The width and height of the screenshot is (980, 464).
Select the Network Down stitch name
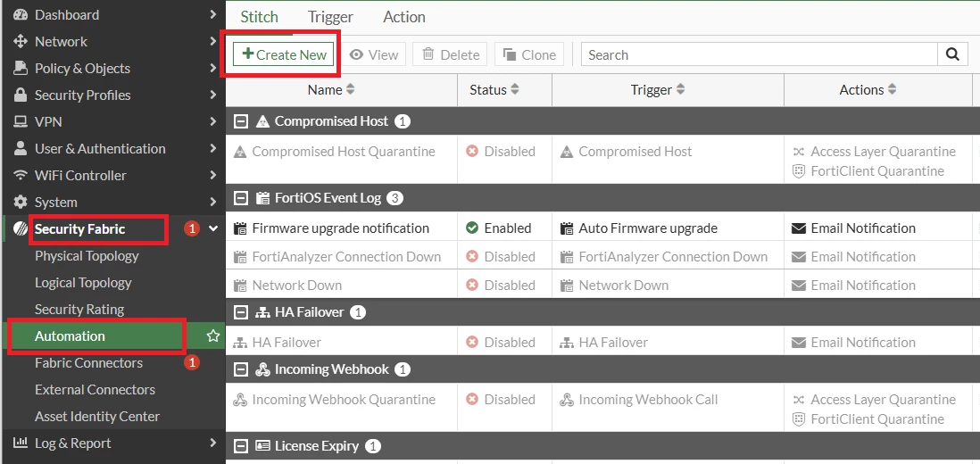coord(297,285)
